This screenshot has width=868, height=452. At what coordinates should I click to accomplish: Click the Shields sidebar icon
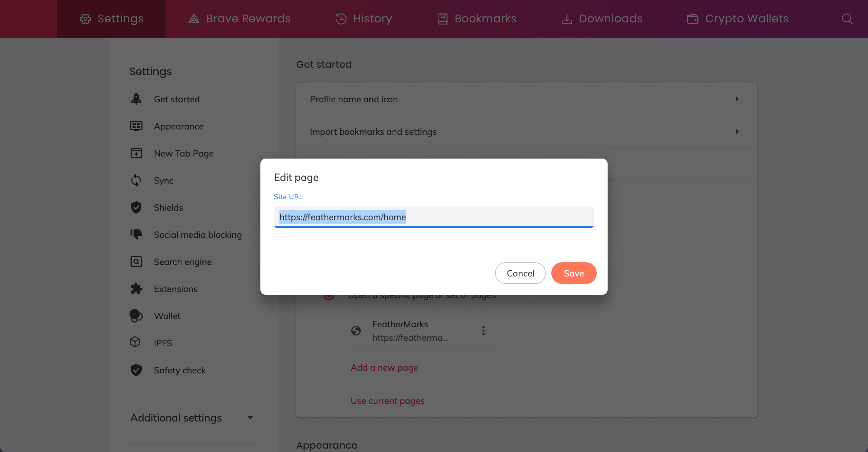[136, 207]
